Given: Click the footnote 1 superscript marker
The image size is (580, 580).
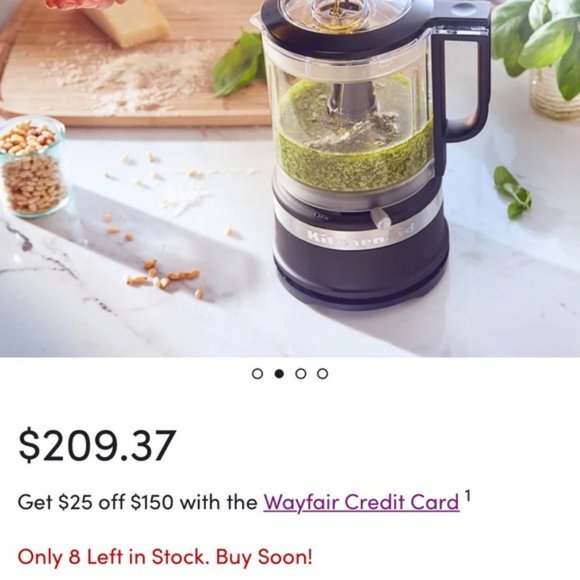Looking at the screenshot, I should [x=468, y=495].
